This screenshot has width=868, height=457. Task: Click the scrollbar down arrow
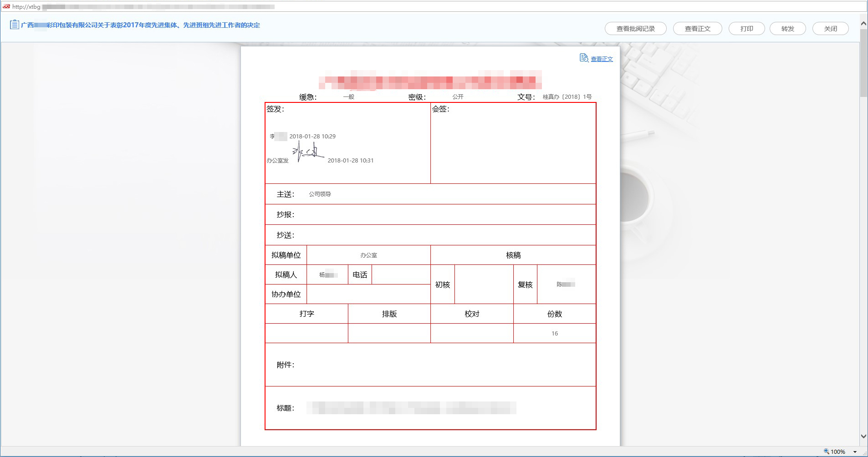(863, 436)
